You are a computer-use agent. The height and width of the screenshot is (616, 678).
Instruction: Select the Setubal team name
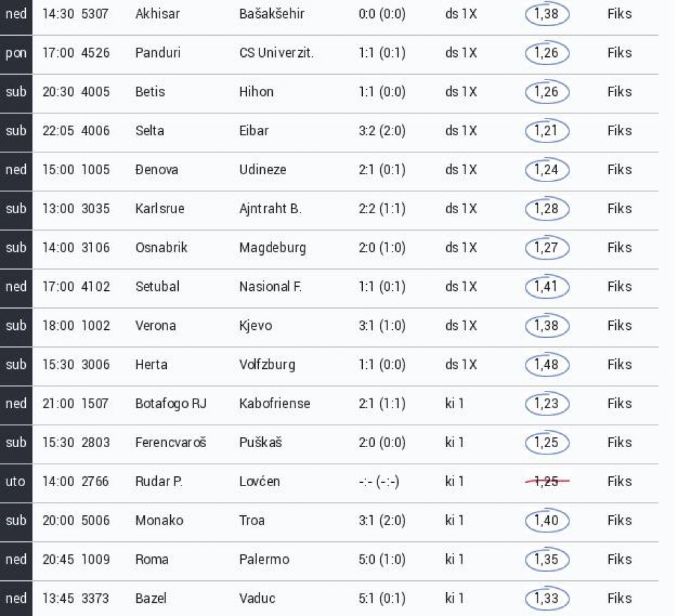tap(158, 286)
